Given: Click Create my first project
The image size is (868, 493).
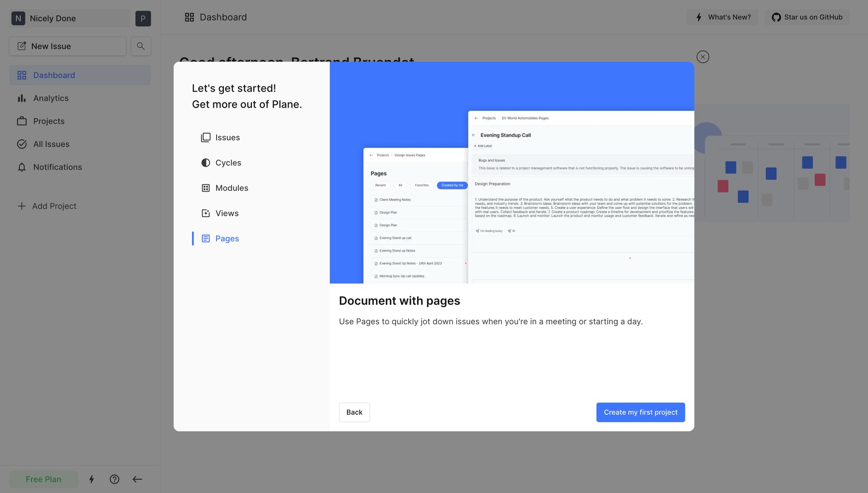Looking at the screenshot, I should (641, 412).
